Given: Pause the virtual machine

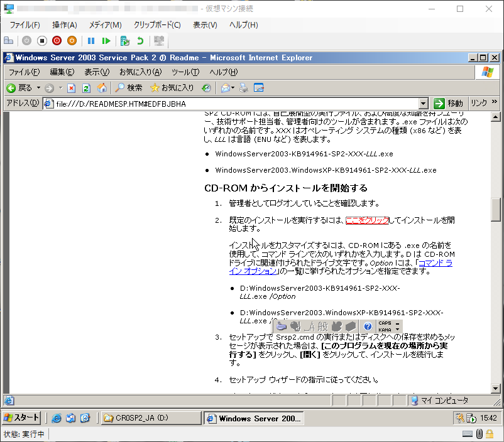Looking at the screenshot, I should (x=91, y=41).
